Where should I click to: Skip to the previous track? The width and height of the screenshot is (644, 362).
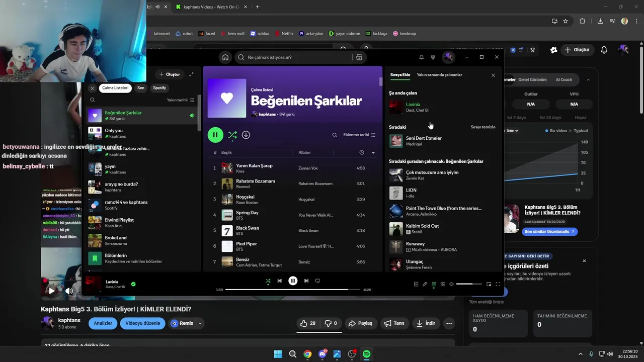pos(280,281)
